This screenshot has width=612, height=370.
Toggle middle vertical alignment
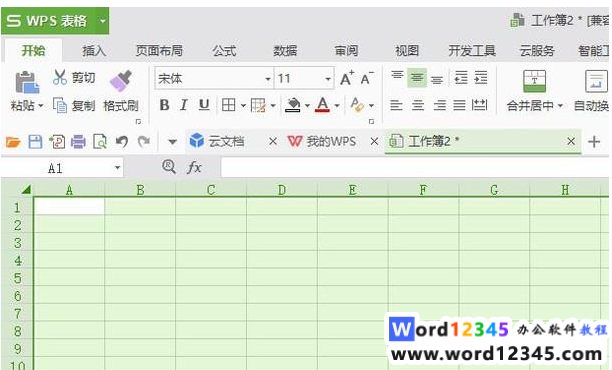(417, 78)
